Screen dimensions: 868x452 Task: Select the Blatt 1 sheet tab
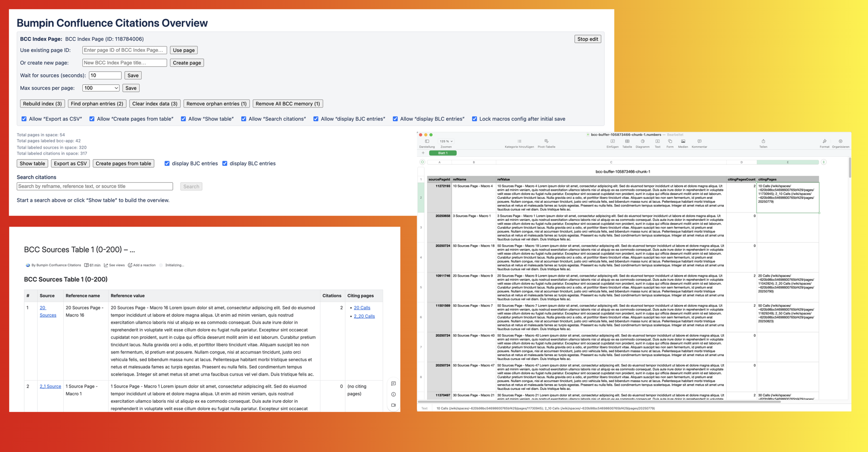tap(443, 153)
